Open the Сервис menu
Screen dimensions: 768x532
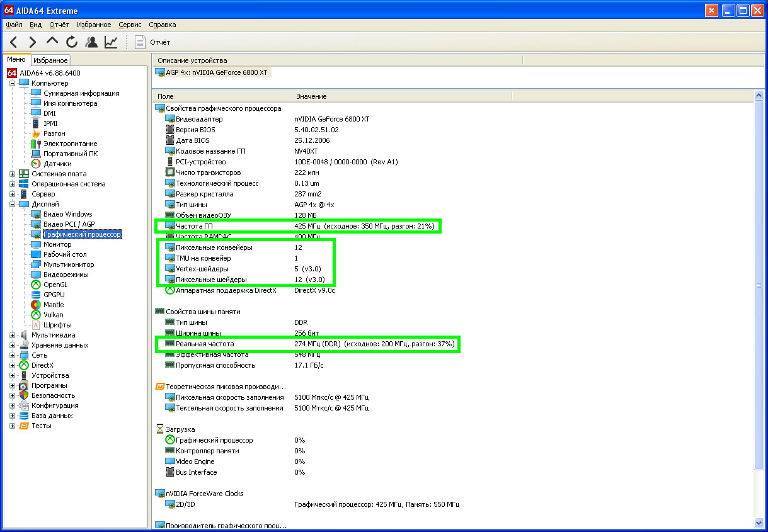130,25
